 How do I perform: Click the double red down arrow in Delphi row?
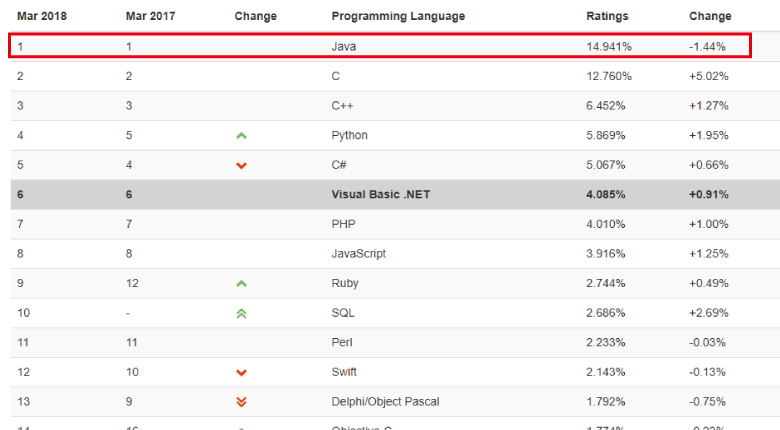click(x=241, y=402)
